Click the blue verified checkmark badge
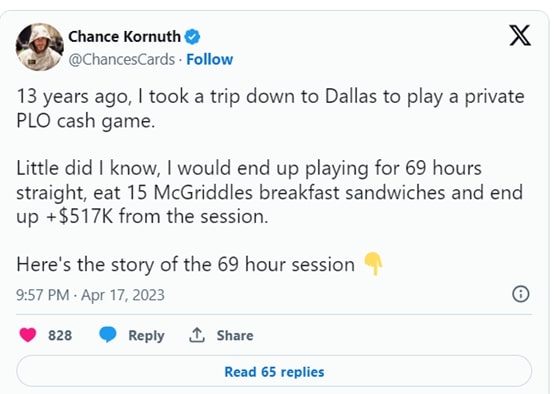 (193, 37)
